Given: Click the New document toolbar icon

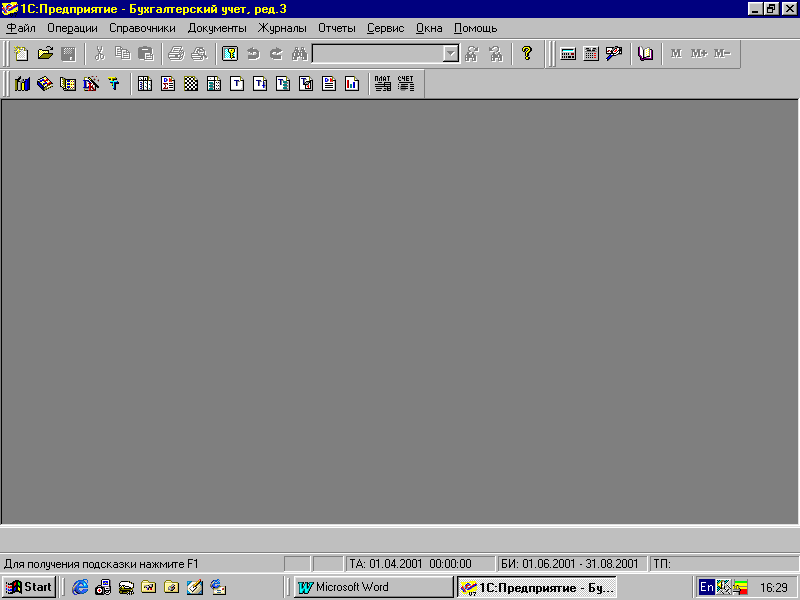Looking at the screenshot, I should (x=21, y=54).
